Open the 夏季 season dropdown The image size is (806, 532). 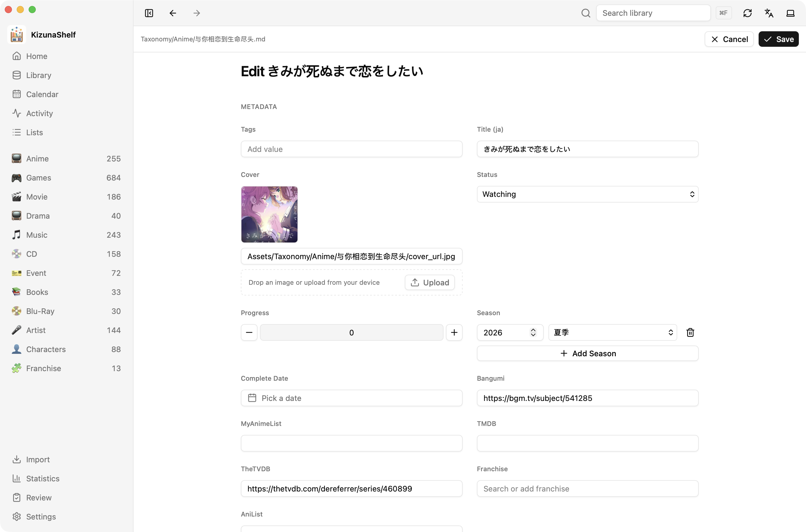pyautogui.click(x=613, y=332)
